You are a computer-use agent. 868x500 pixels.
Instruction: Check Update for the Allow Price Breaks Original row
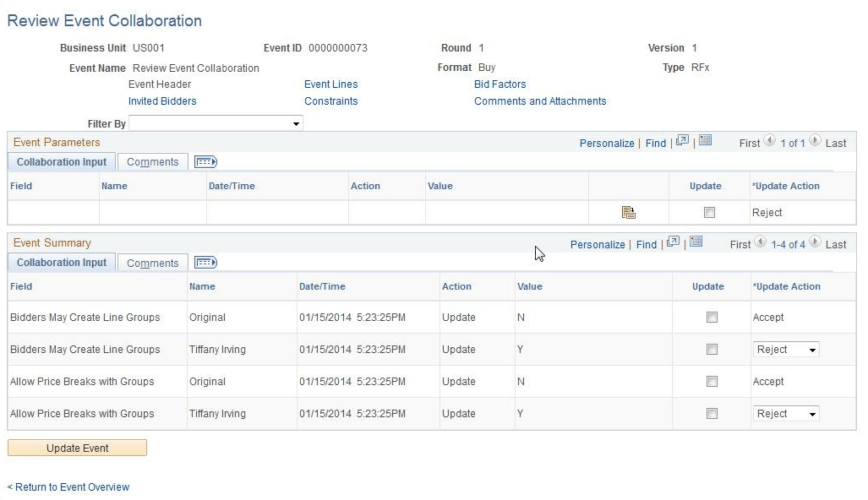[x=712, y=382]
